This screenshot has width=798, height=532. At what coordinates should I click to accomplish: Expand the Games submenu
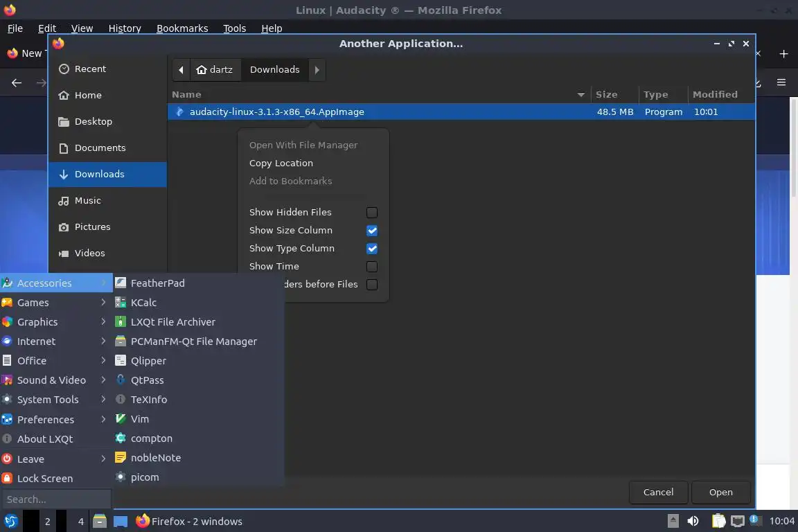[x=56, y=303]
